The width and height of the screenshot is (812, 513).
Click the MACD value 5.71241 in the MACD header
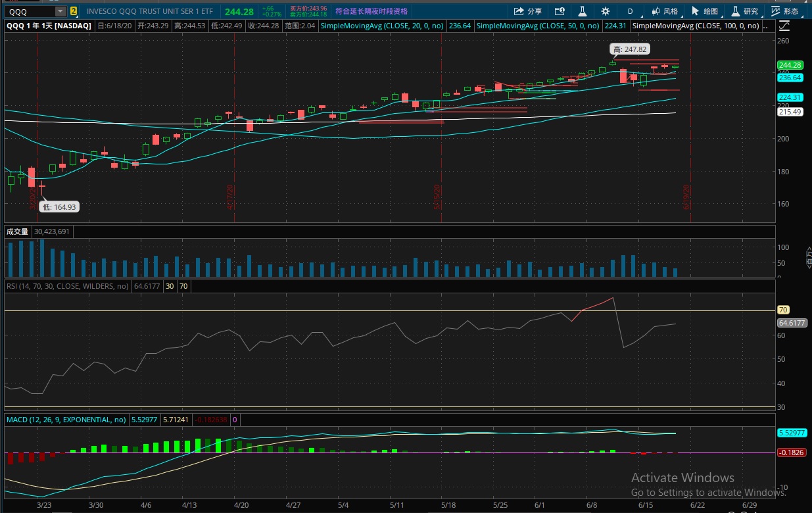[x=175, y=419]
